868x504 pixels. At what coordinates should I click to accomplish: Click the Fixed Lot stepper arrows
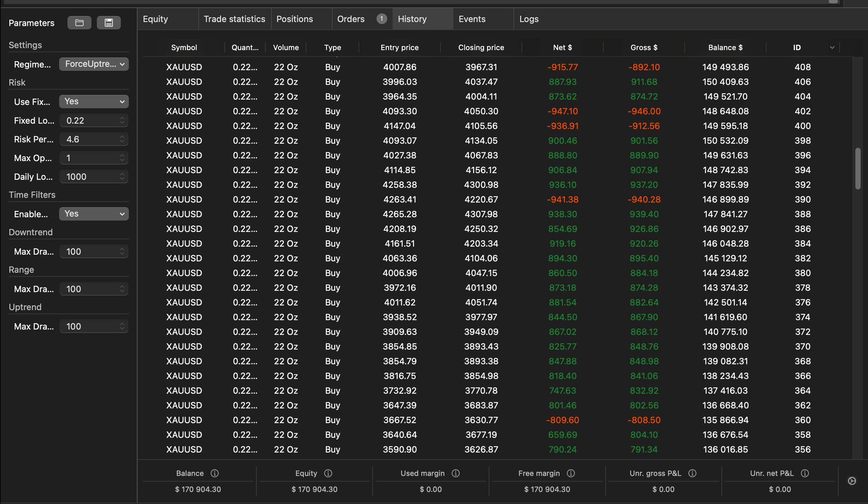tap(122, 120)
